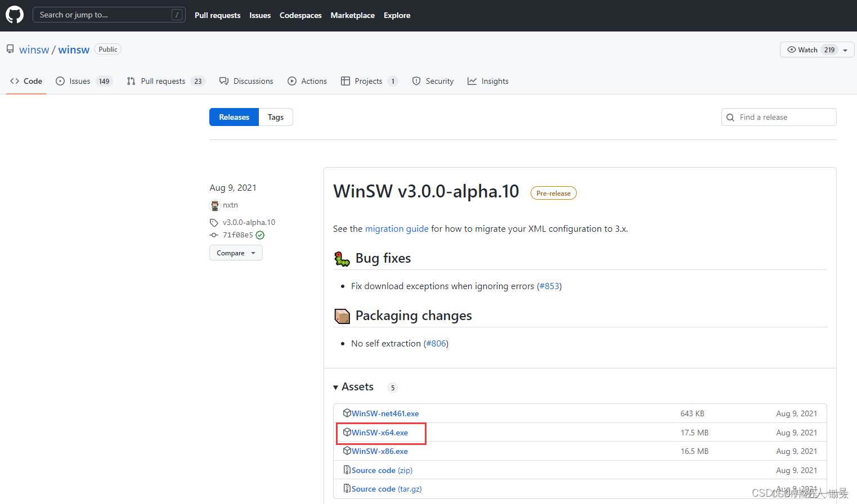The width and height of the screenshot is (857, 504).
Task: Collapse the Assets section triangle
Action: point(336,387)
